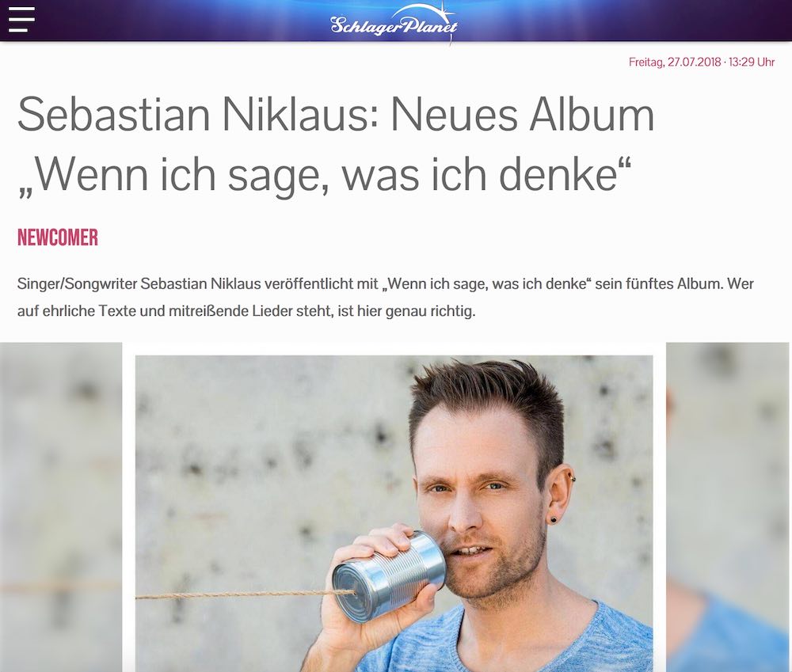Image resolution: width=792 pixels, height=672 pixels.
Task: Open the hamburger menu icon
Action: click(21, 20)
